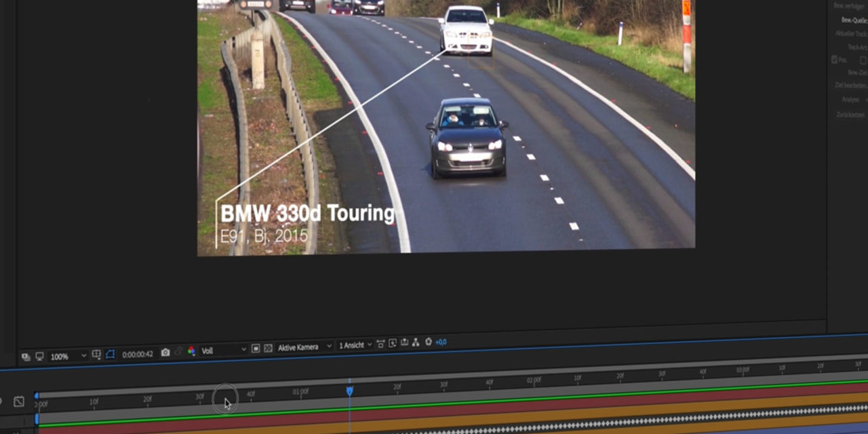Open the composition flowchart icon
Screen dimensions: 868x434
[x=416, y=342]
